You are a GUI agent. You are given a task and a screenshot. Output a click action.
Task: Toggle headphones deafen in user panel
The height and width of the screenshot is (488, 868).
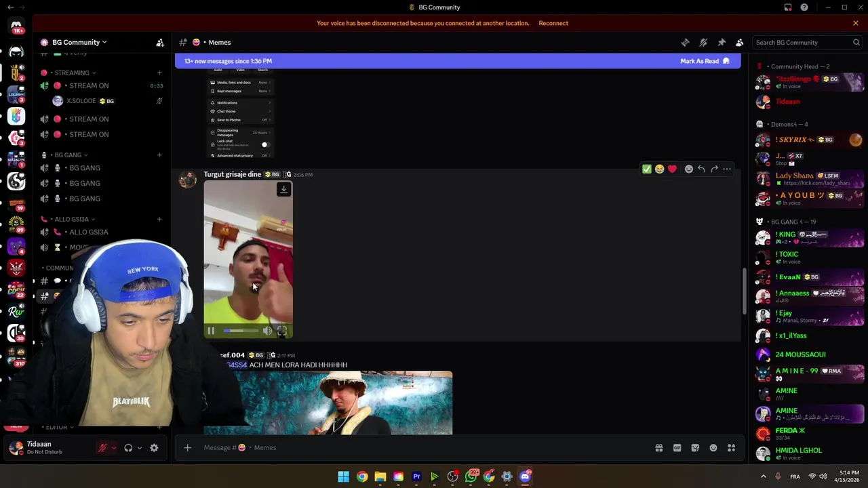coord(128,448)
